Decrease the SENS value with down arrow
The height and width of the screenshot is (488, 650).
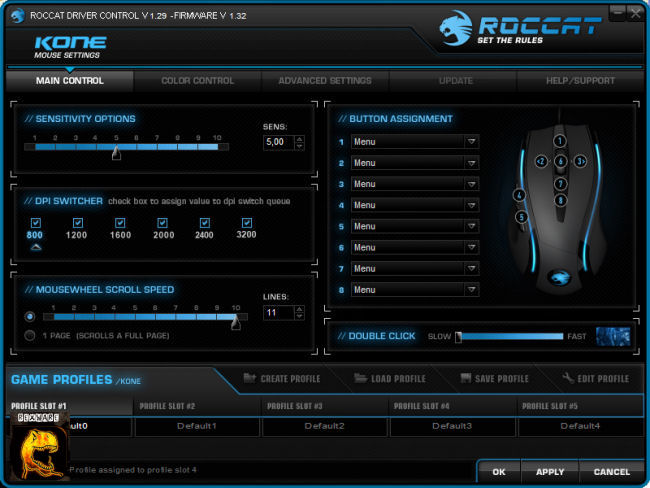tap(300, 146)
